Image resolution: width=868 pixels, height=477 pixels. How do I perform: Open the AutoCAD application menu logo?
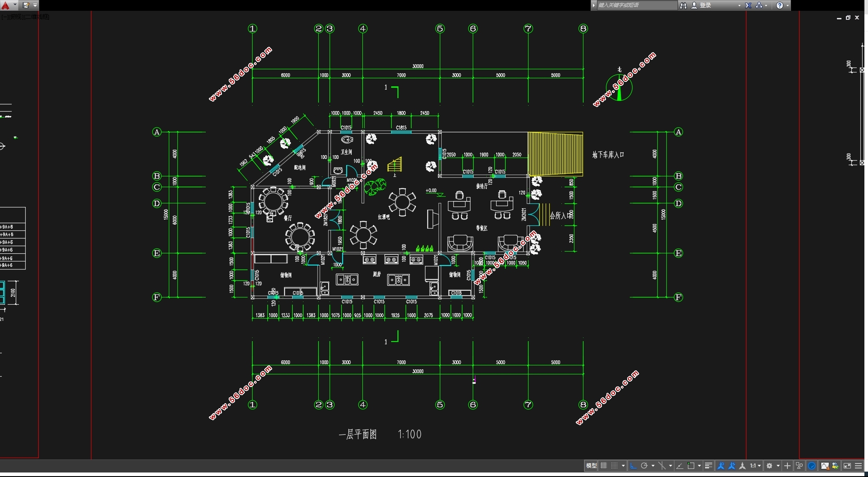tap(5, 5)
